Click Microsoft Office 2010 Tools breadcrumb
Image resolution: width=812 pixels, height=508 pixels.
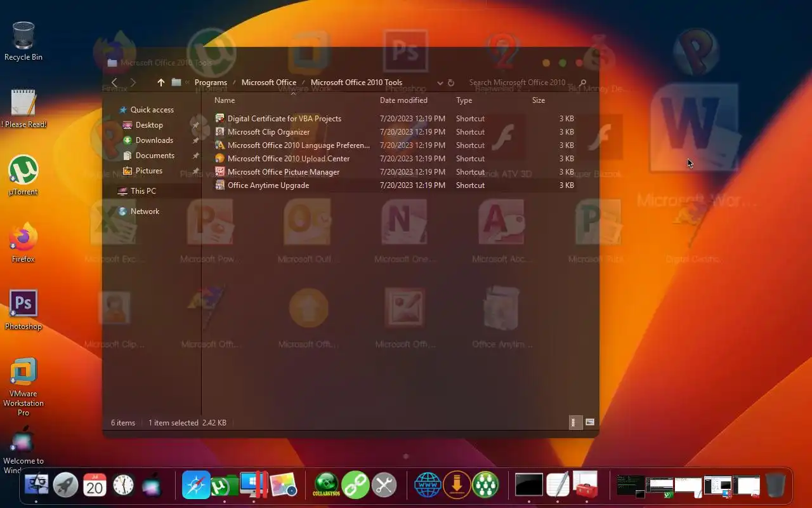357,83
